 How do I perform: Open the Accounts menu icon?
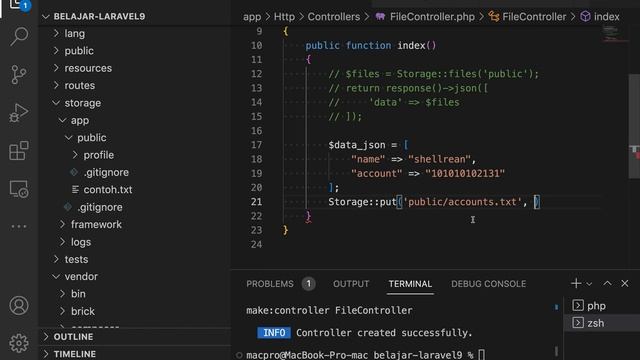(19, 305)
